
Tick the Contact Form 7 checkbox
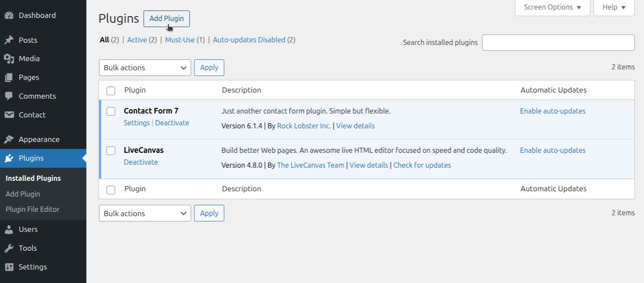(111, 111)
